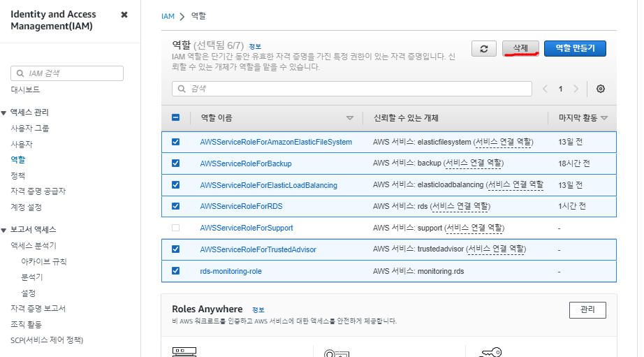Go to next page of roles

point(576,89)
